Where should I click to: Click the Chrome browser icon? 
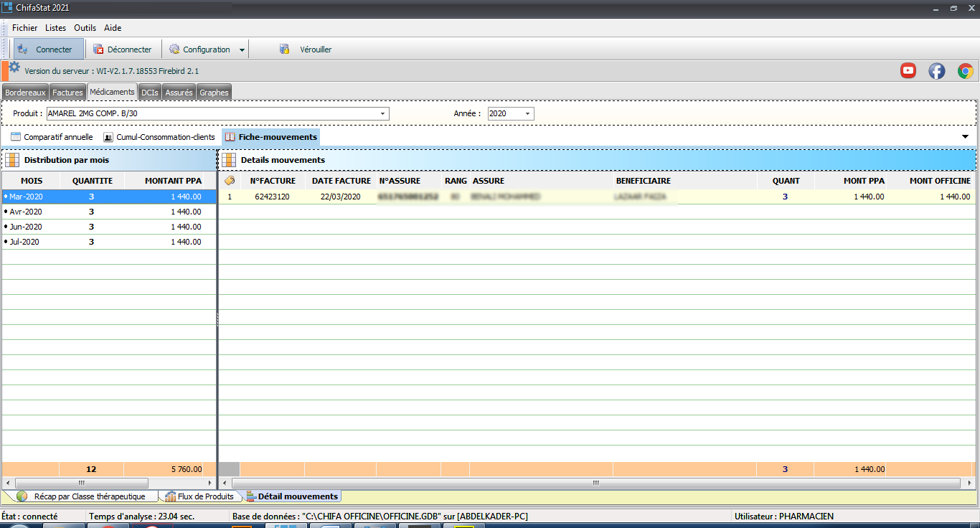point(965,70)
